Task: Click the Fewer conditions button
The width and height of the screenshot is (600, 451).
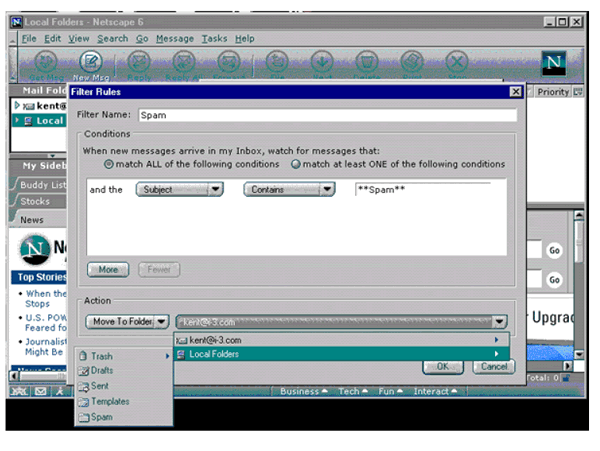Action: tap(159, 270)
